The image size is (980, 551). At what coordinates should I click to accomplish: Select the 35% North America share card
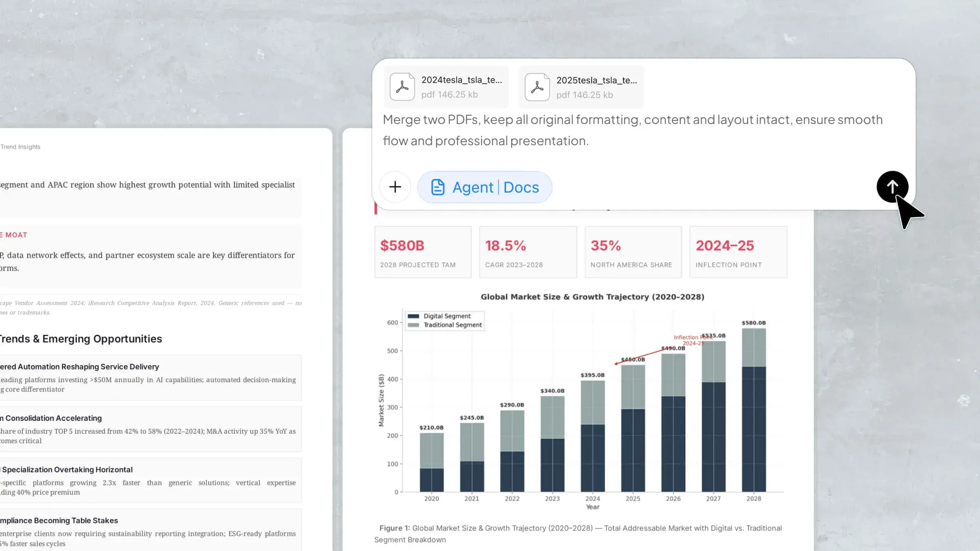coord(633,252)
